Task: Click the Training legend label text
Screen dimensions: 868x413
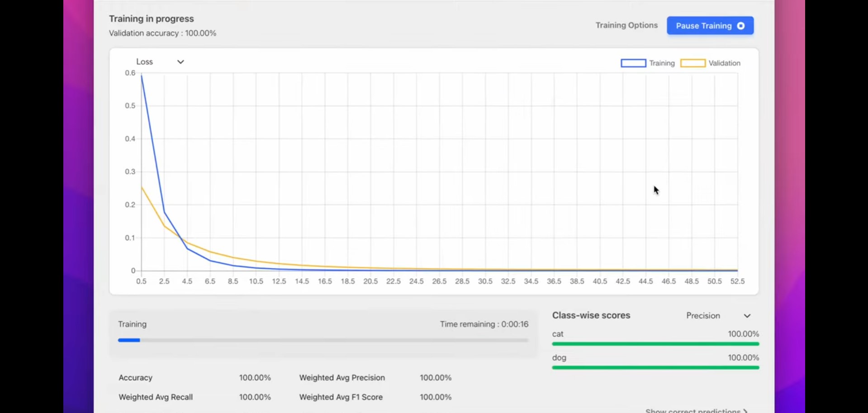Action: (x=662, y=63)
